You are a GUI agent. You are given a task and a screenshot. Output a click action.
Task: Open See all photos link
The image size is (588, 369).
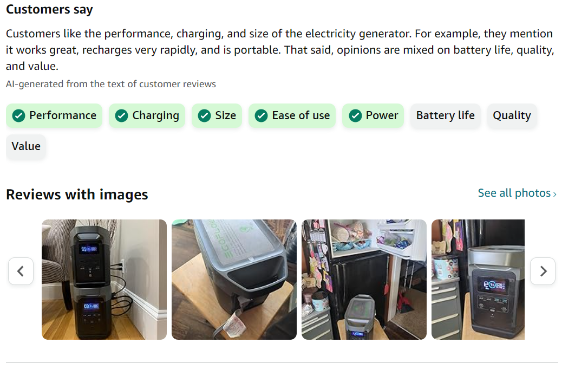click(x=517, y=193)
